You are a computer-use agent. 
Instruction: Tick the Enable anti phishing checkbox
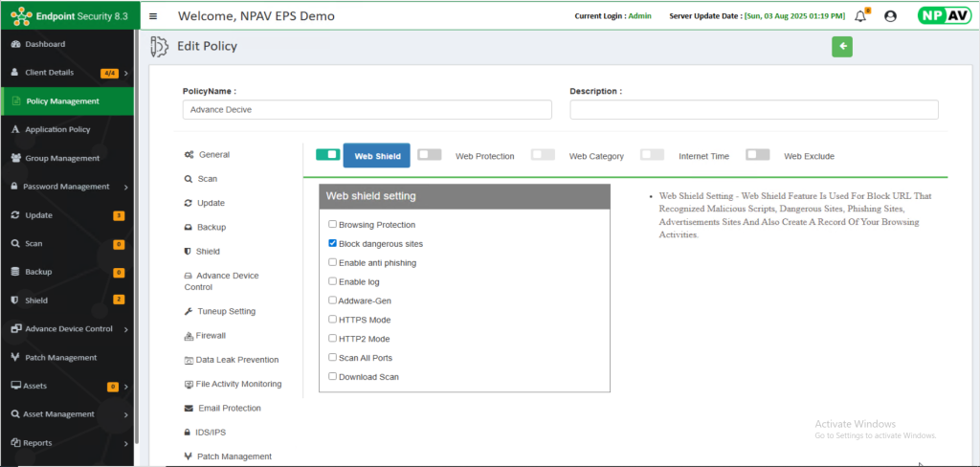pyautogui.click(x=332, y=262)
